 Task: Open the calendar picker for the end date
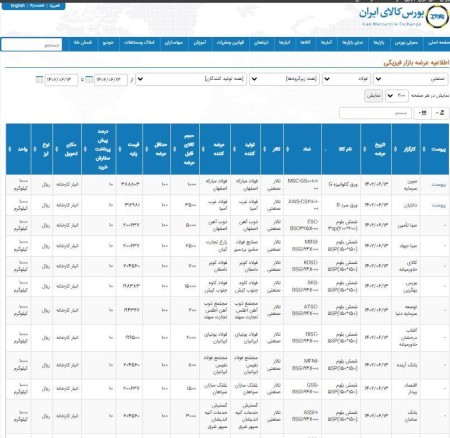[39, 80]
